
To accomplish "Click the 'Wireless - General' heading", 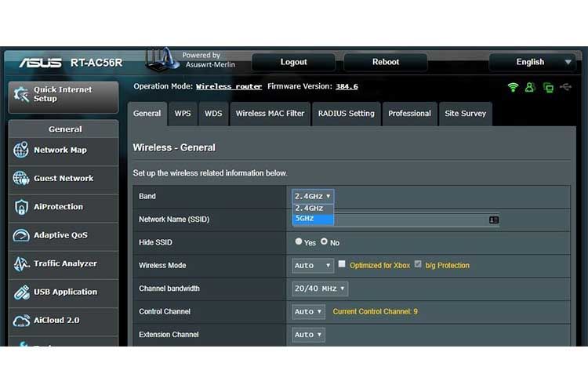I will pyautogui.click(x=174, y=148).
